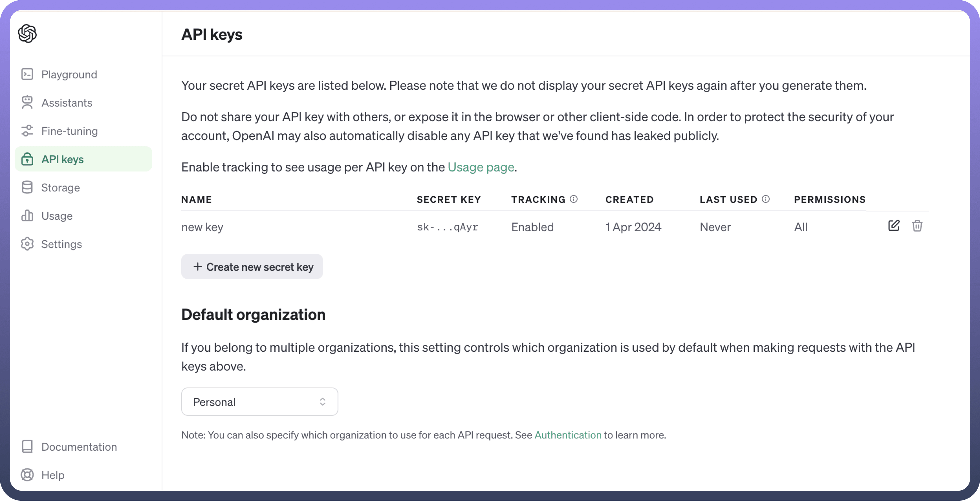
Task: Click the Storage database icon
Action: coord(27,187)
